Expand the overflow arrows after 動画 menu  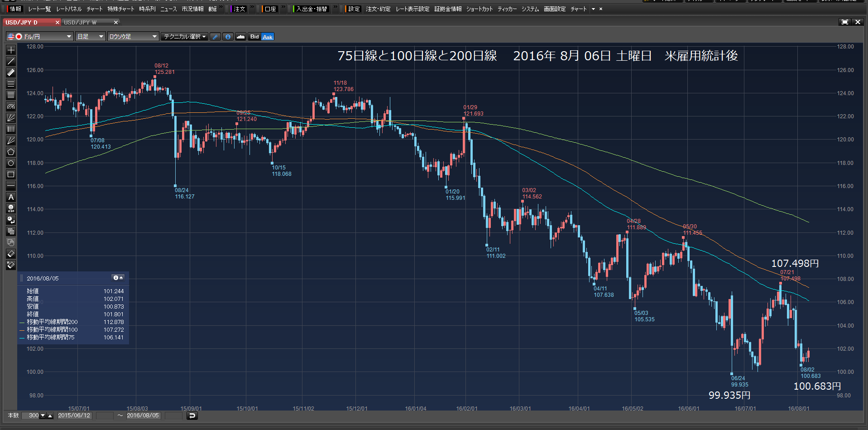pyautogui.click(x=221, y=7)
